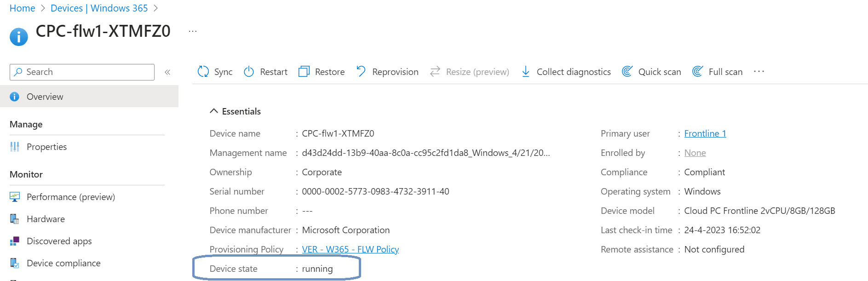Open Frontline 1 primary user link
The width and height of the screenshot is (868, 281).
(x=705, y=133)
